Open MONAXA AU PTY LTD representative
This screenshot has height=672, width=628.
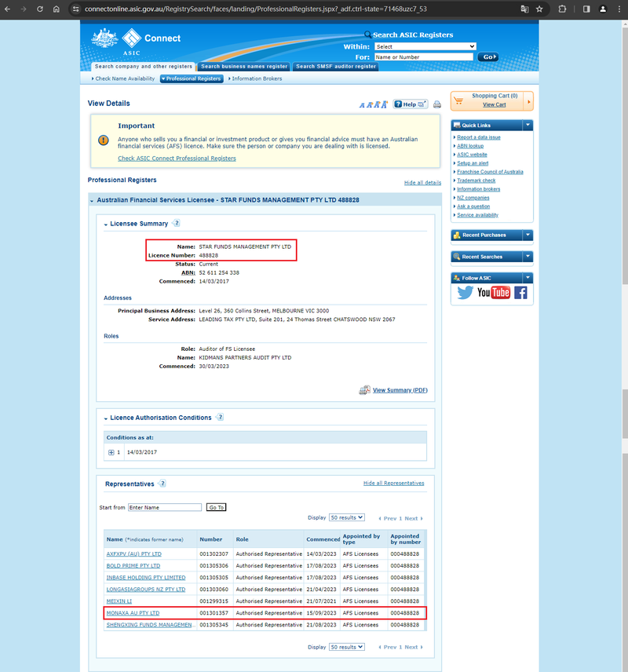click(x=133, y=613)
